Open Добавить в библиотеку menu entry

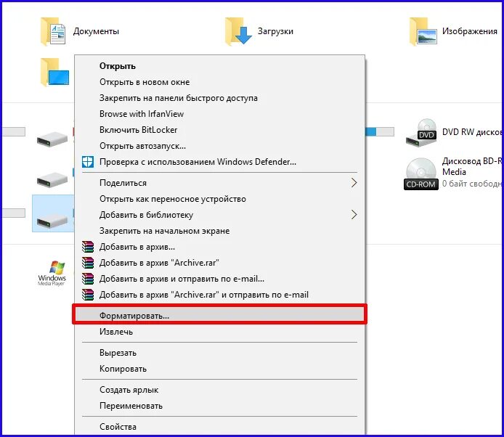pyautogui.click(x=220, y=215)
